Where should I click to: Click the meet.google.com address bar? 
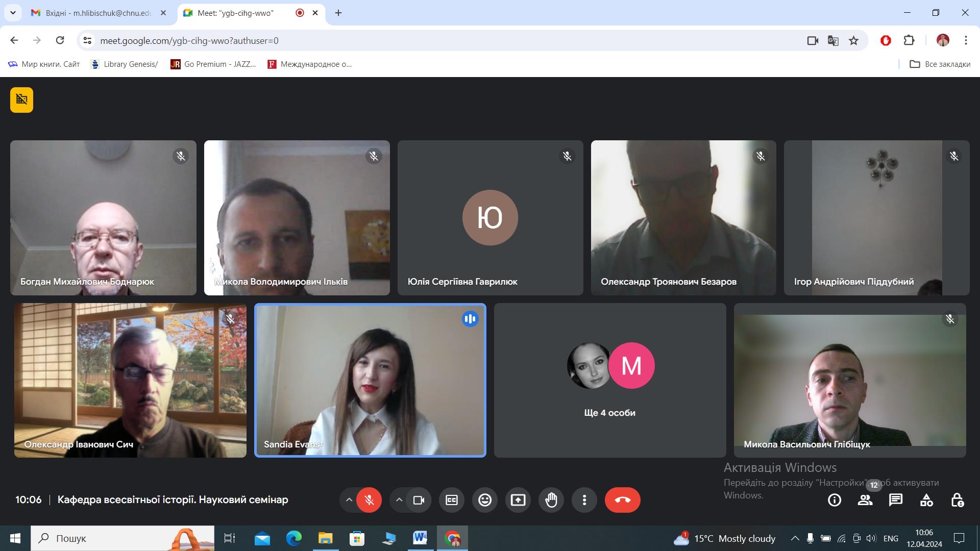(x=444, y=40)
